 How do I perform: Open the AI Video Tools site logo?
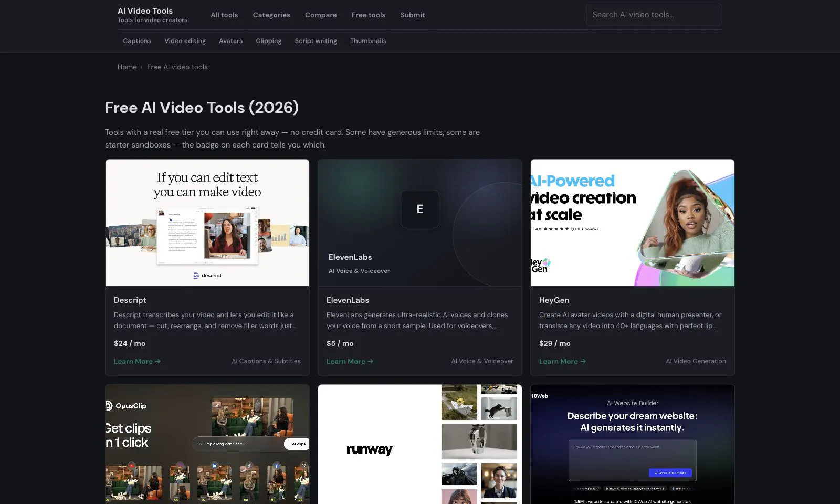[x=152, y=15]
